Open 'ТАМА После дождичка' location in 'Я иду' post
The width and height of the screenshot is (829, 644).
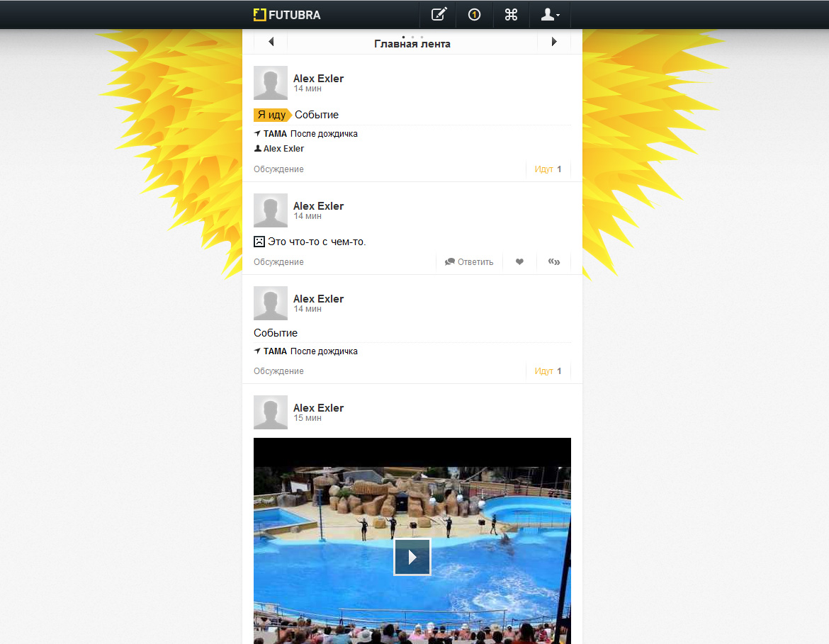coord(310,134)
